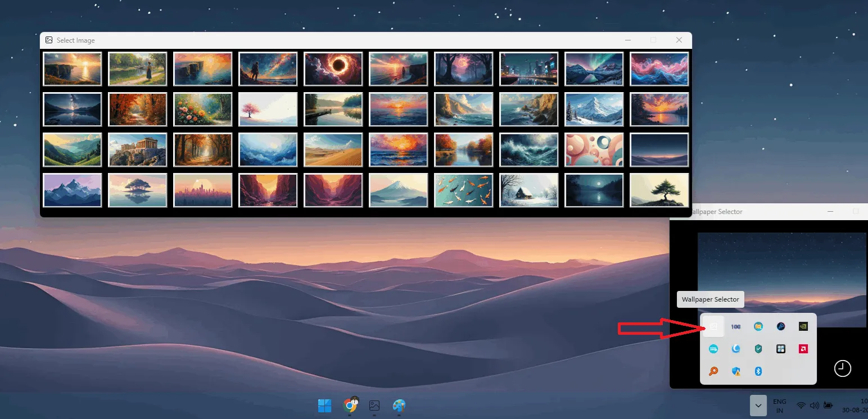Open the ENG IN language switcher

point(780,406)
